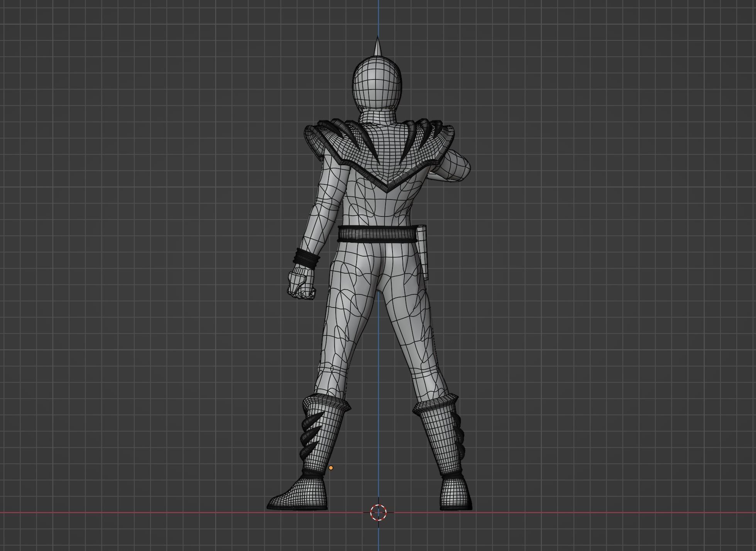Screen dimensions: 756x551
Task: Click the orange object origin dot
Action: pyautogui.click(x=331, y=468)
